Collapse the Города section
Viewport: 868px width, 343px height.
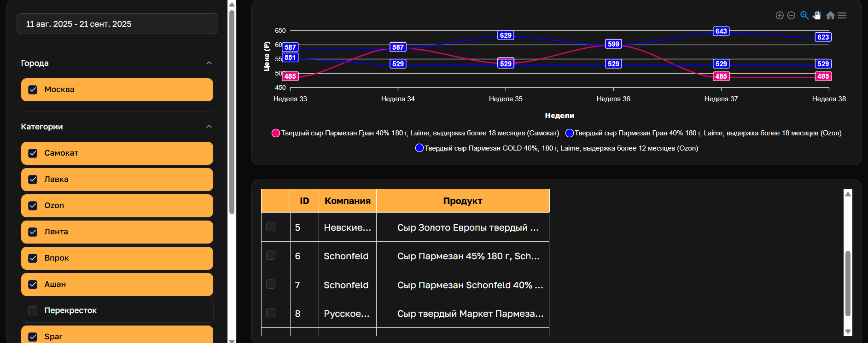pyautogui.click(x=209, y=63)
